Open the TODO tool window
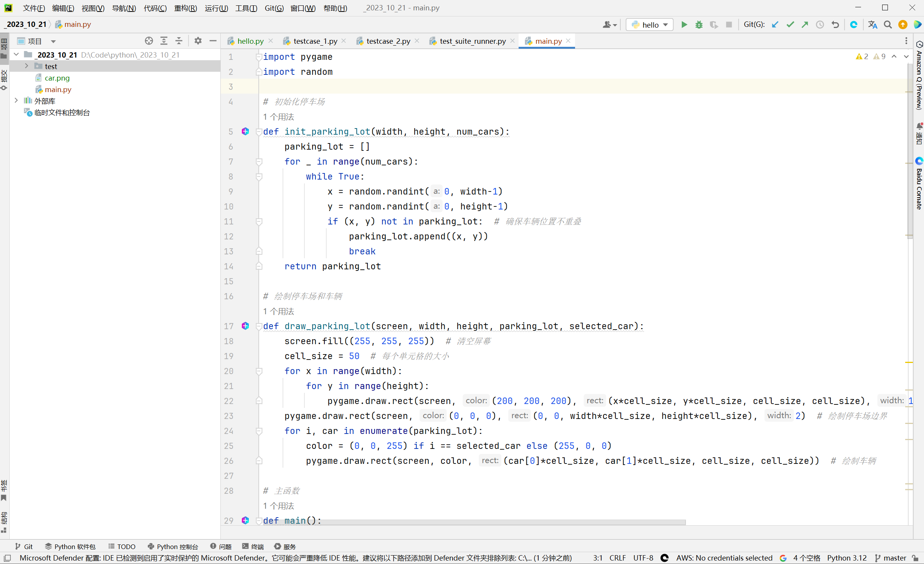 (x=122, y=546)
